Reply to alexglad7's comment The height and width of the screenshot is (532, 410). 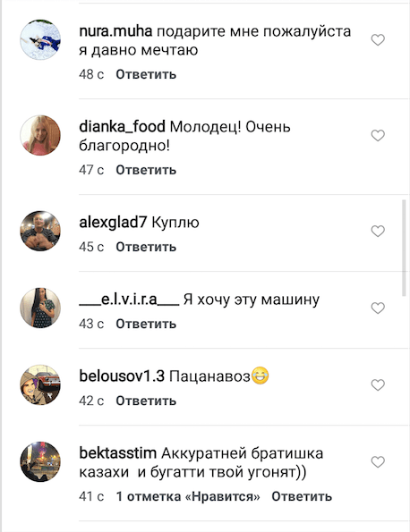pos(146,247)
